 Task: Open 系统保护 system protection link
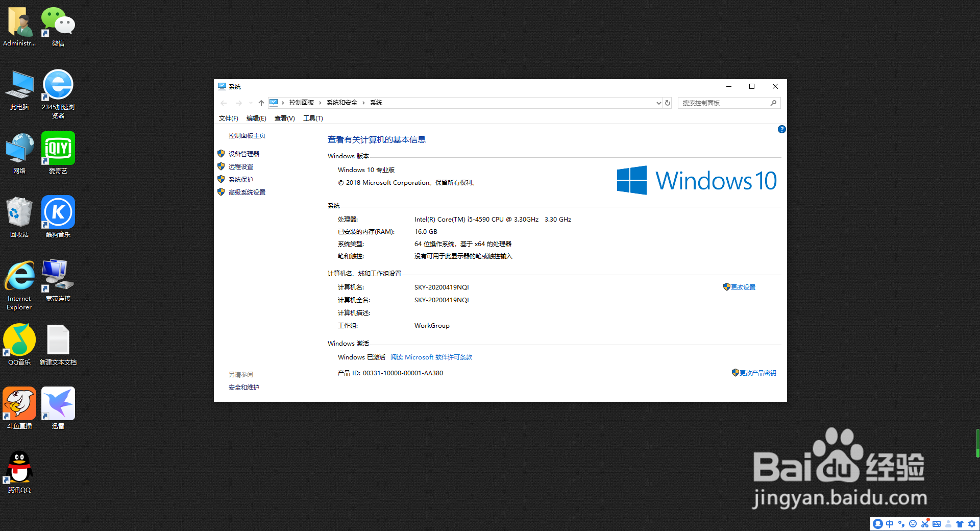click(241, 179)
